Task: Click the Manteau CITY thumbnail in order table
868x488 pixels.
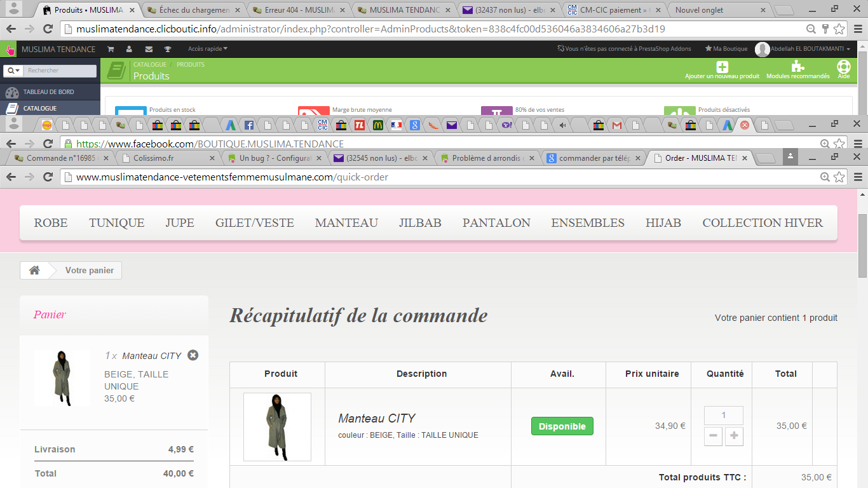Action: click(277, 426)
